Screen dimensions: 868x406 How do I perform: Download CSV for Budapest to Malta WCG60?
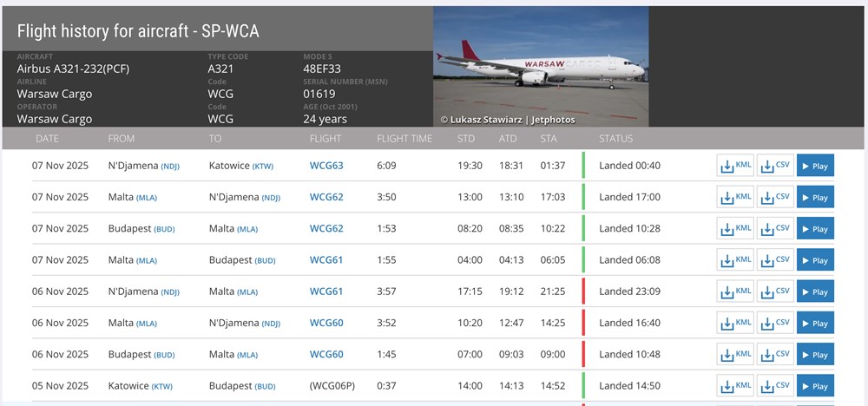(775, 354)
